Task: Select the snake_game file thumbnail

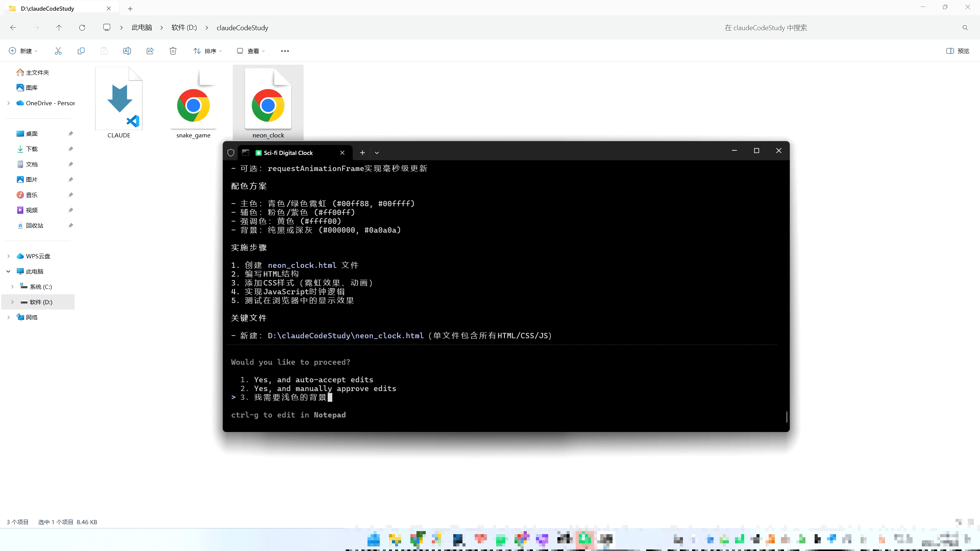Action: tap(193, 103)
